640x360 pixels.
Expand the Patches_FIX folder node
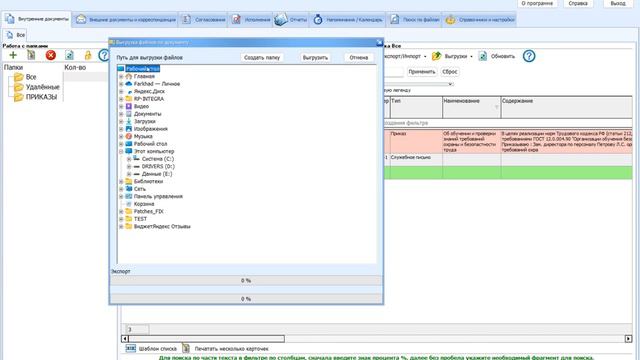pos(121,211)
